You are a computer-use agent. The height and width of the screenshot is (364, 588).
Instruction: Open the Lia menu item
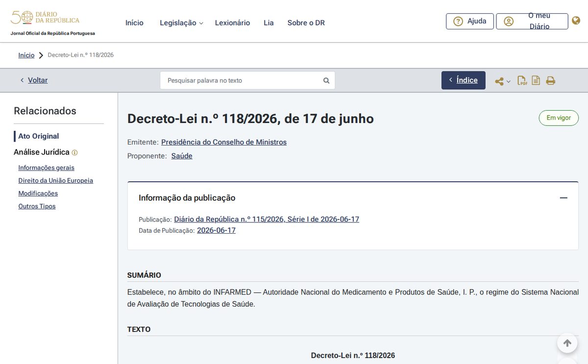coord(269,23)
